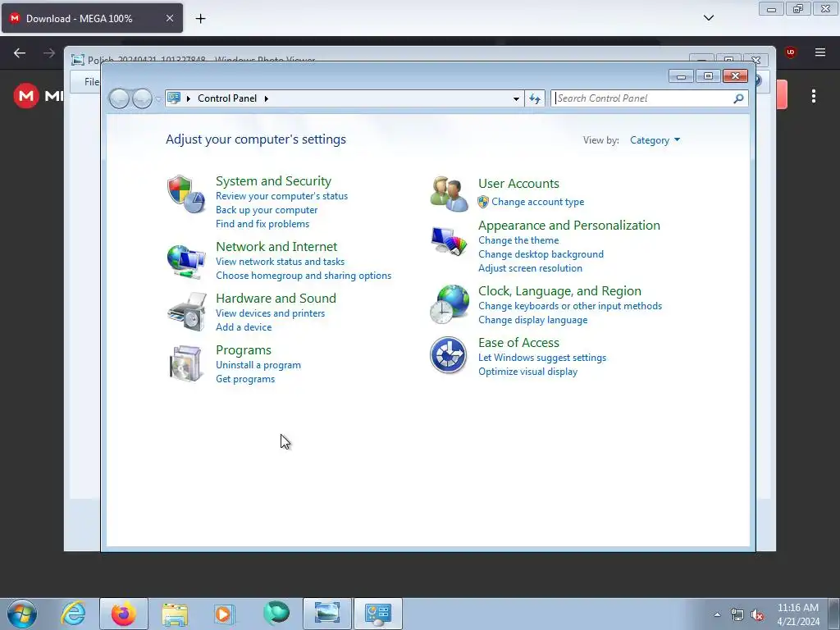Click Change display language link
This screenshot has width=840, height=630.
pyautogui.click(x=532, y=320)
